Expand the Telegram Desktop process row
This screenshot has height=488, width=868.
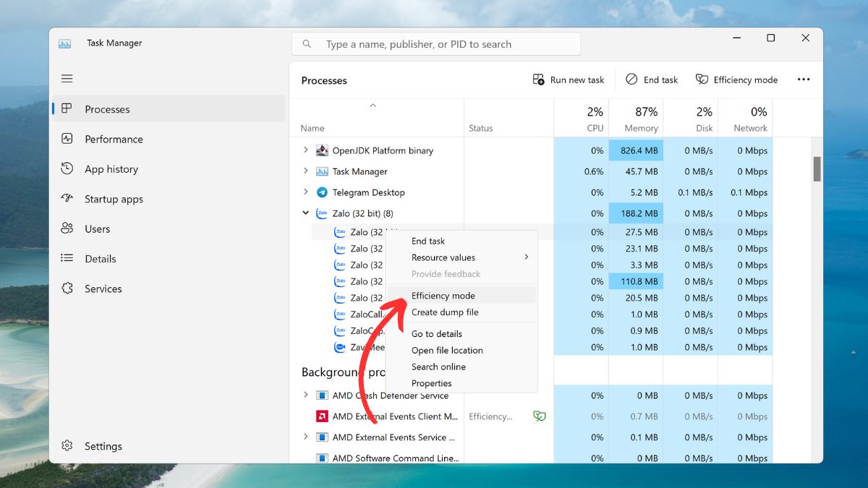[306, 192]
